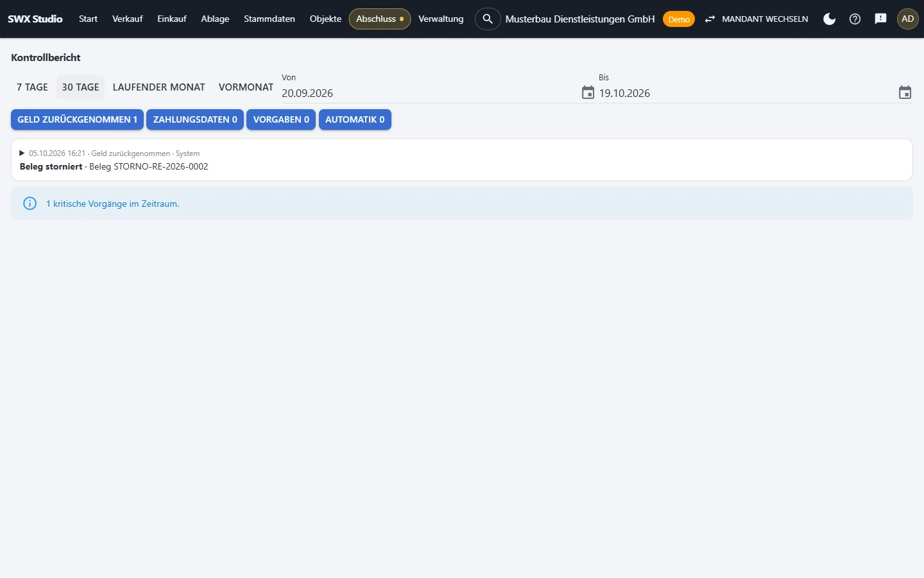The width and height of the screenshot is (924, 578).
Task: Toggle dark mode moon icon
Action: click(x=829, y=19)
